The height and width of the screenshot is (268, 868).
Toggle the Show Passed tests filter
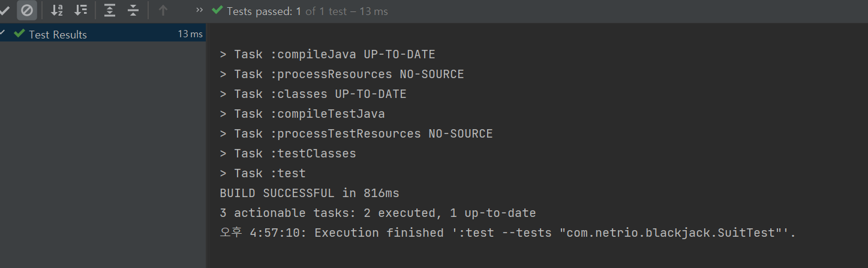pyautogui.click(x=5, y=10)
